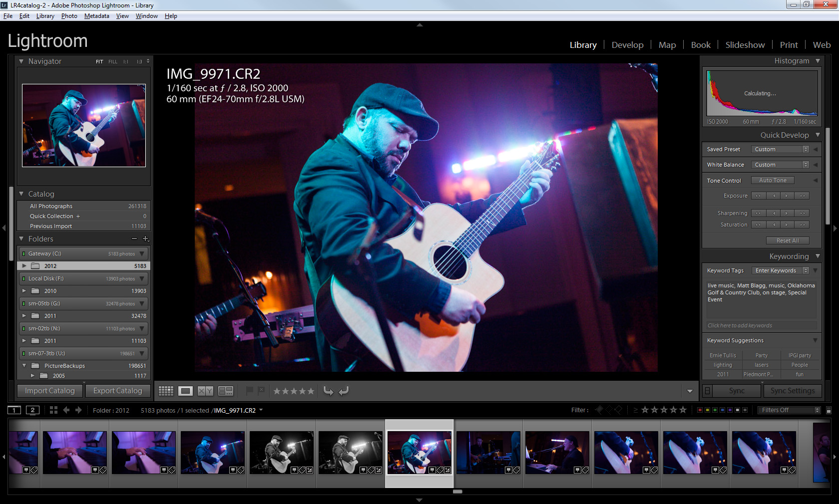Flag the photo as a pick
Screen dimensions: 839x504
tap(250, 390)
